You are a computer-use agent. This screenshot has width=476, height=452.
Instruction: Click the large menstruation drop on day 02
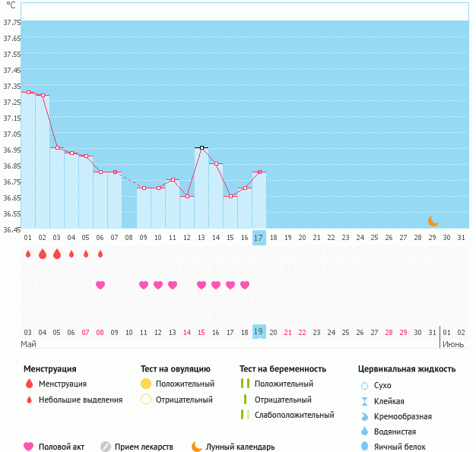pos(43,254)
